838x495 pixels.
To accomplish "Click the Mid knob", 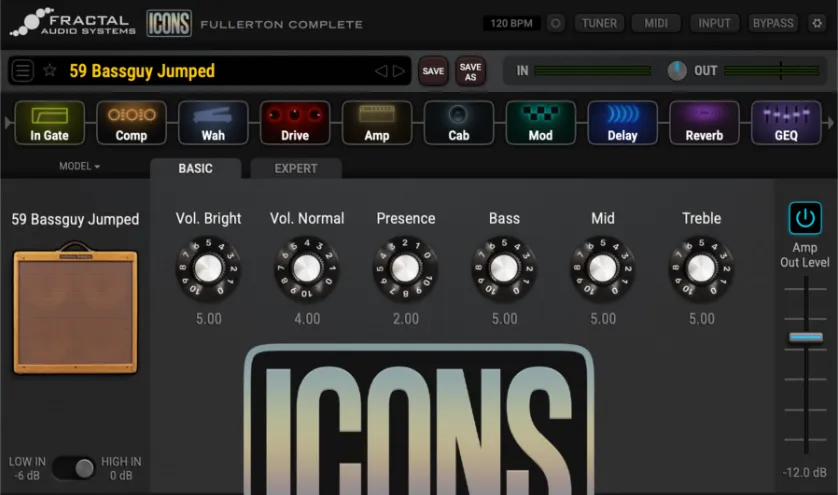I will pyautogui.click(x=603, y=268).
